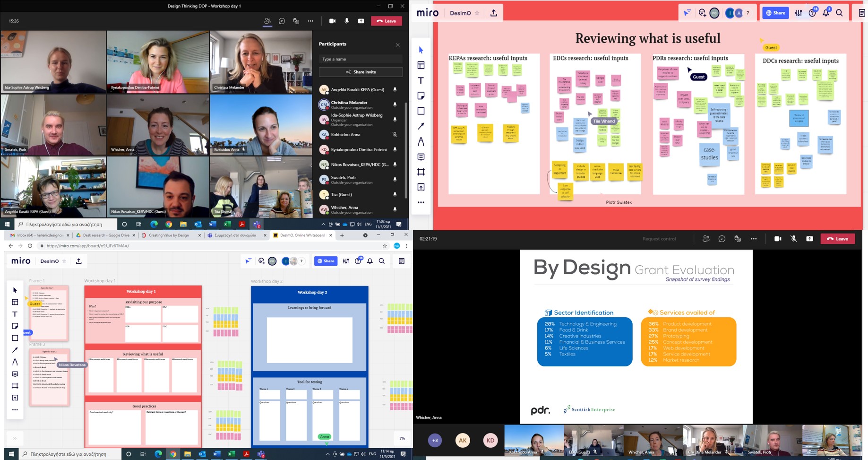
Task: Open more actions menu in 15:26 meeting toolbar
Action: click(x=310, y=21)
